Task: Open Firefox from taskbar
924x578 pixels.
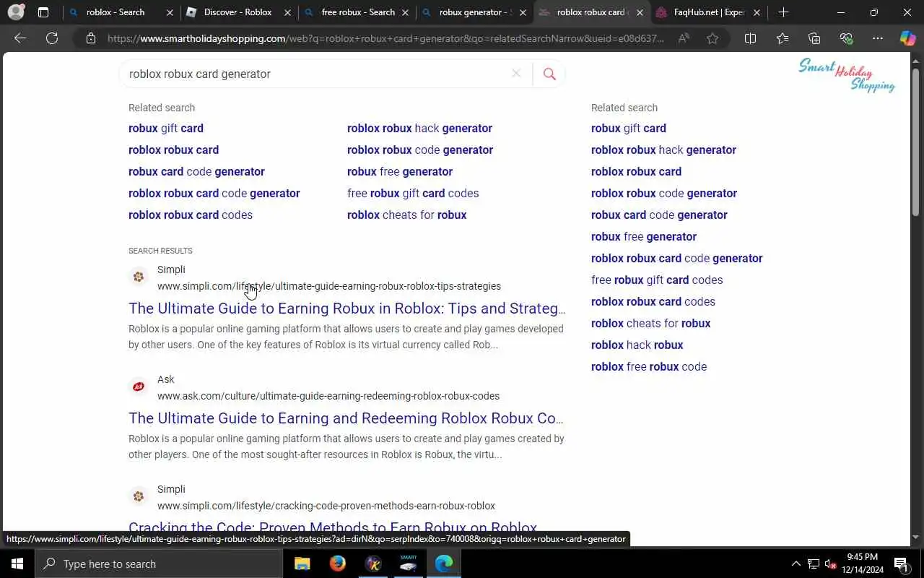Action: pos(337,564)
